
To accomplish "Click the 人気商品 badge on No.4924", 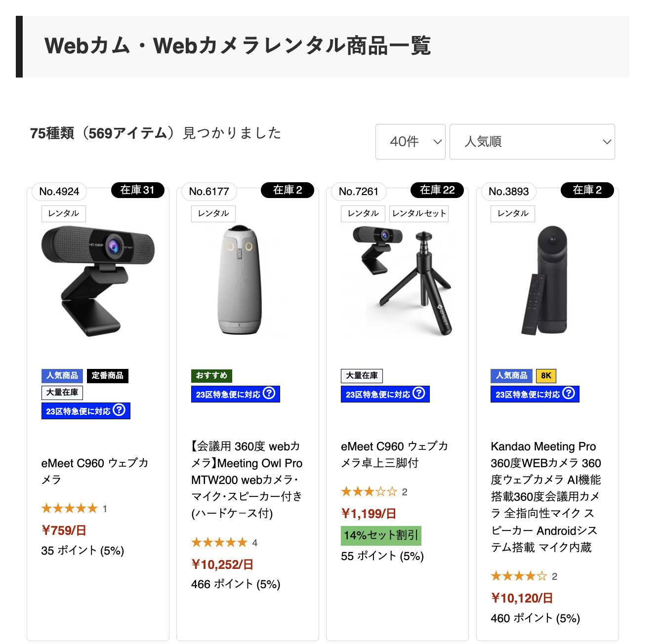I will [x=62, y=376].
